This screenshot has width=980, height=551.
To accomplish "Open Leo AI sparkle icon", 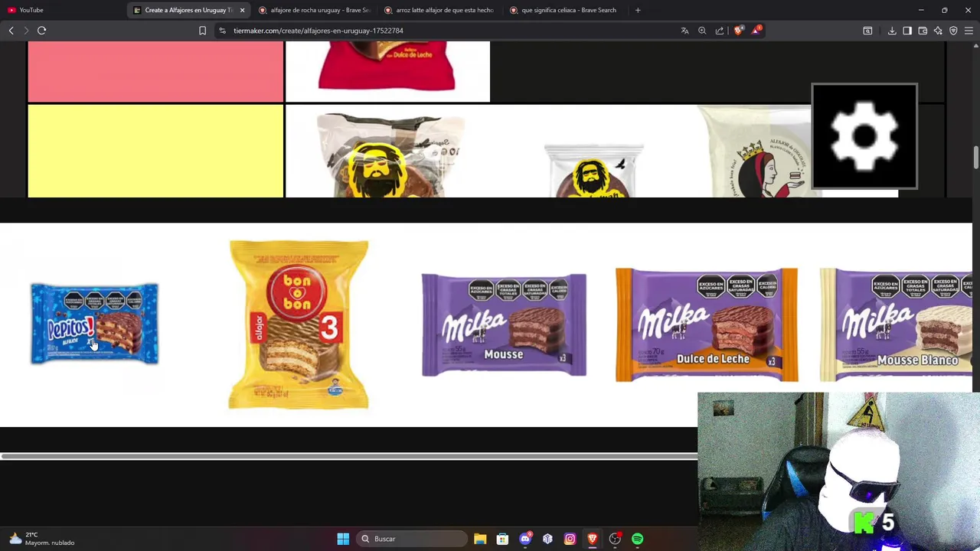I will [x=938, y=31].
